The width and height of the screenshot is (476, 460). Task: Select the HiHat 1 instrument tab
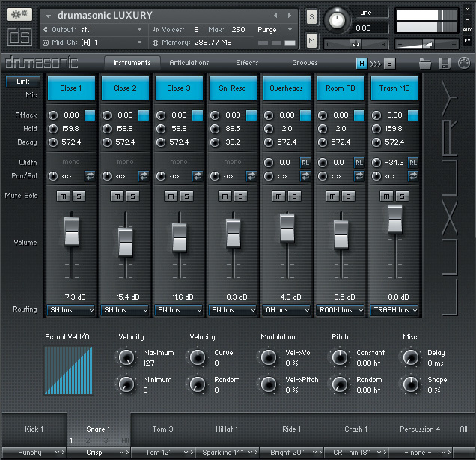[227, 429]
